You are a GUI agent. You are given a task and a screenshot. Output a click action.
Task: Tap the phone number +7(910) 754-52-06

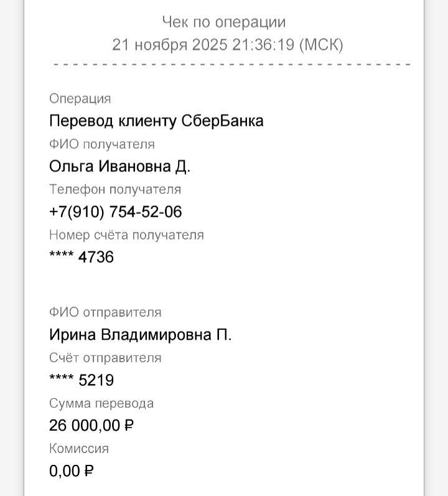[116, 212]
